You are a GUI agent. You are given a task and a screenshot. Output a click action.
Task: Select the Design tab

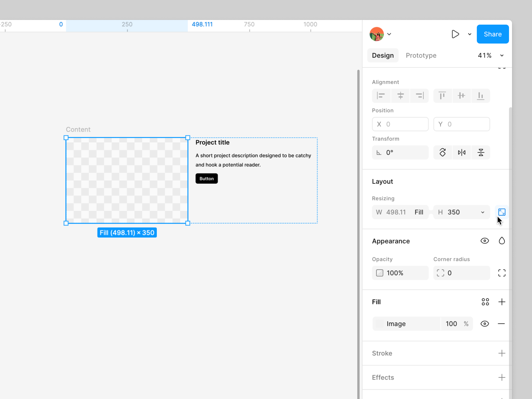(x=383, y=55)
